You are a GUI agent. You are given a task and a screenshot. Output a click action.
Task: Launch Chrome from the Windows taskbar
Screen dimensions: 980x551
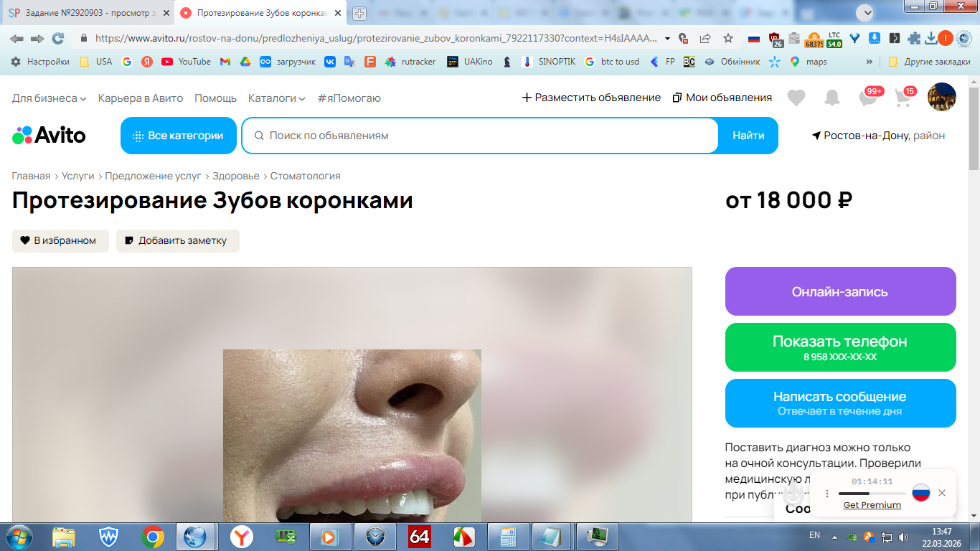tap(152, 537)
